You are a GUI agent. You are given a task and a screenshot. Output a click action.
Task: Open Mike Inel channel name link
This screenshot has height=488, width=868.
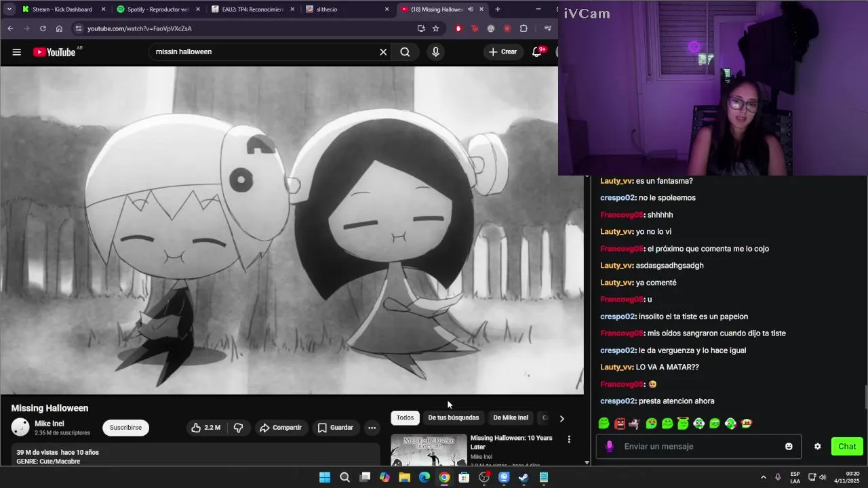coord(50,424)
